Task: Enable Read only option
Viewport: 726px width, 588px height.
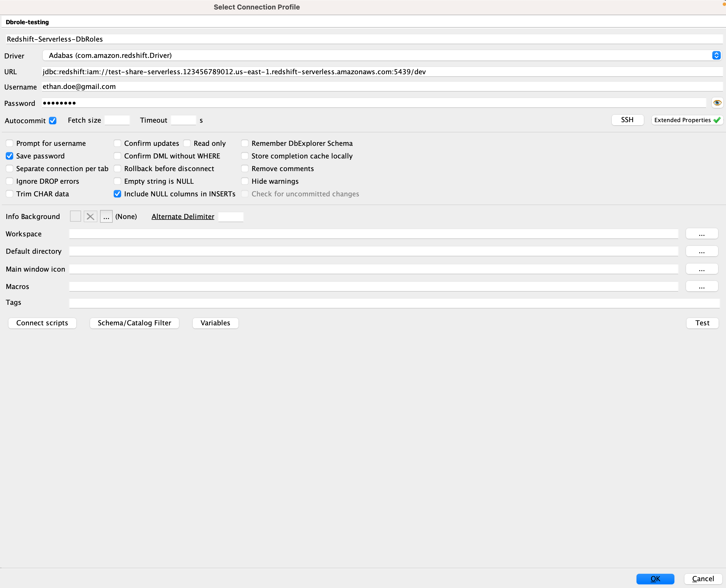Action: 187,143
